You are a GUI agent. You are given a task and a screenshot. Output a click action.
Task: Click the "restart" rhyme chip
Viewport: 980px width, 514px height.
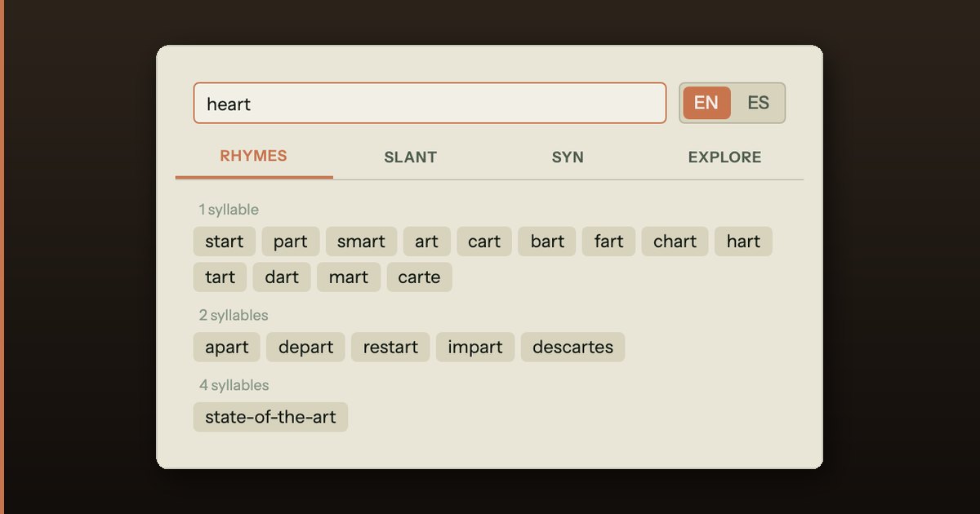[390, 348]
